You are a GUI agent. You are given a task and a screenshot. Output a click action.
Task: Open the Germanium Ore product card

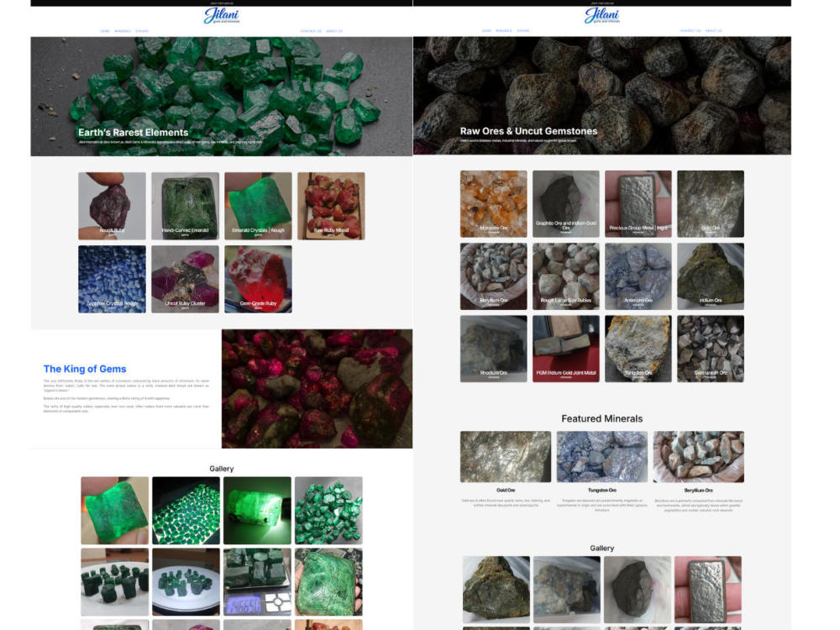tap(711, 349)
